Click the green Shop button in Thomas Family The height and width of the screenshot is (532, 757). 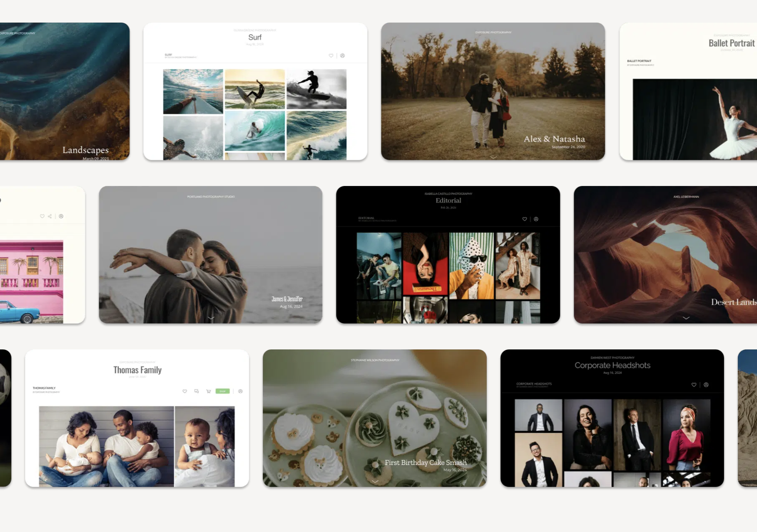pos(222,391)
